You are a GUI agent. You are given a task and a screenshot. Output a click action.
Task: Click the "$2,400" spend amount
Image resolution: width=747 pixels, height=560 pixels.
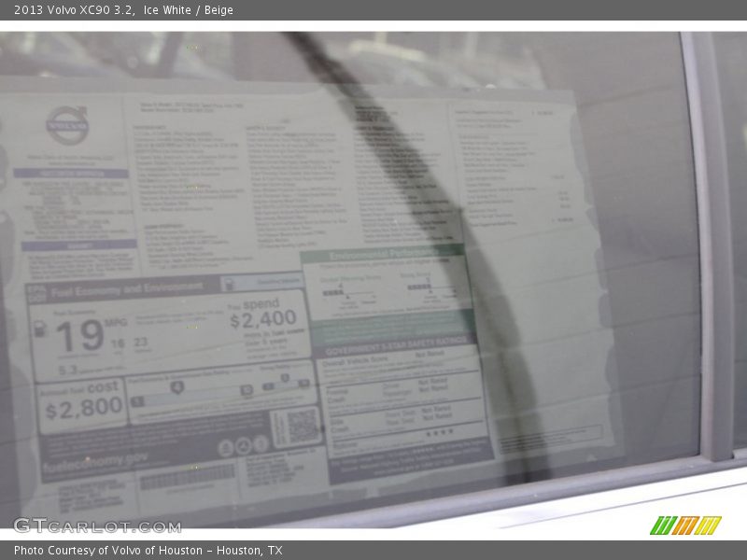point(263,319)
